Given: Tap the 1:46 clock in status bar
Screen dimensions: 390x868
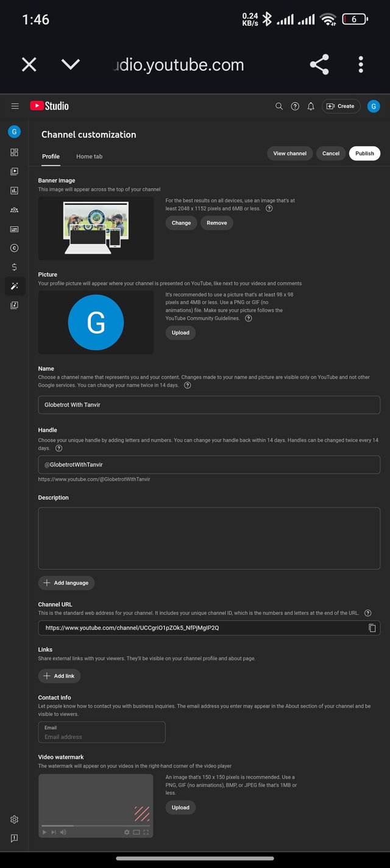Looking at the screenshot, I should (35, 20).
